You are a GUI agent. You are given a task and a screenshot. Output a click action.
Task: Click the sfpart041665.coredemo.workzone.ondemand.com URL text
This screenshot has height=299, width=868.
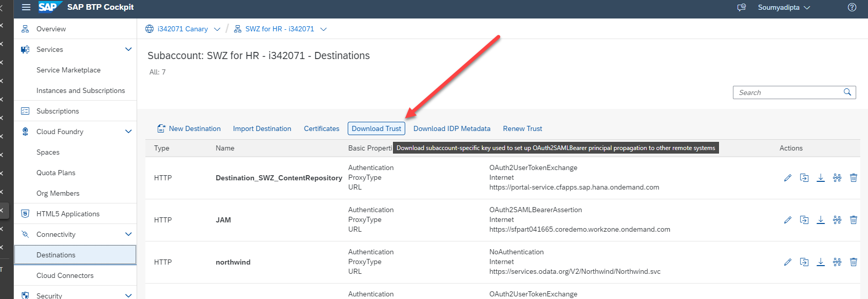click(x=580, y=229)
